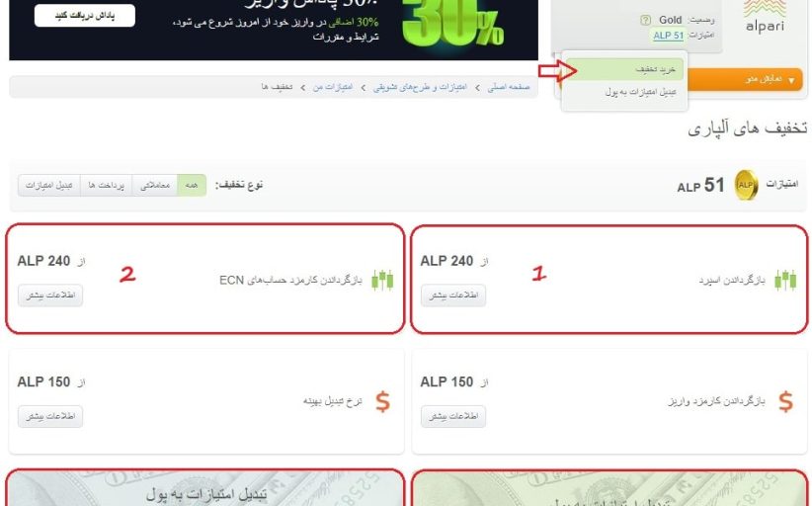Click the green 30% bonus graphic
The height and width of the screenshot is (506, 812).
click(451, 25)
